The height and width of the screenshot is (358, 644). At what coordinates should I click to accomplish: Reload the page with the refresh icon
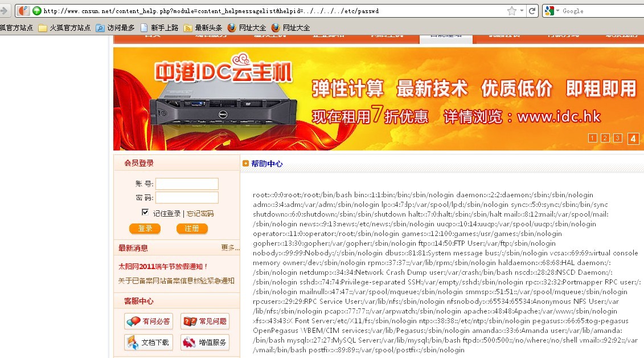532,11
